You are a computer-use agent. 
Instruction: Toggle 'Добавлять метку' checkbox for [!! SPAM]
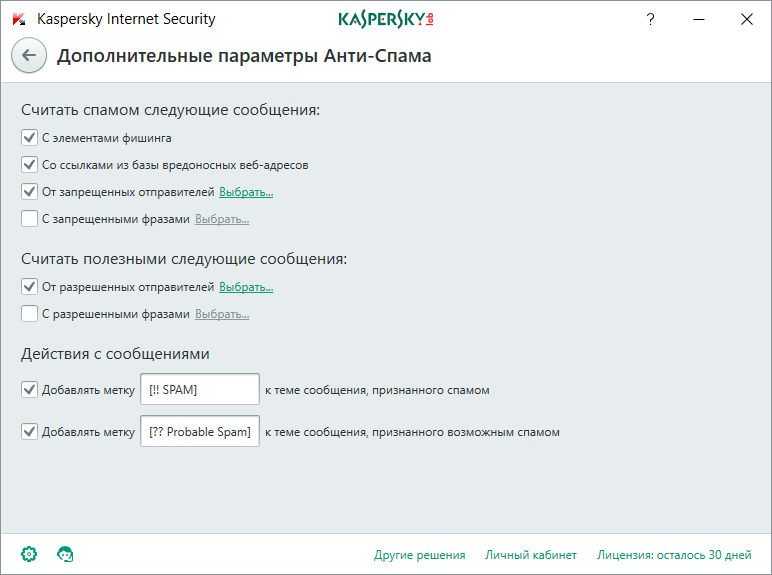tap(30, 389)
